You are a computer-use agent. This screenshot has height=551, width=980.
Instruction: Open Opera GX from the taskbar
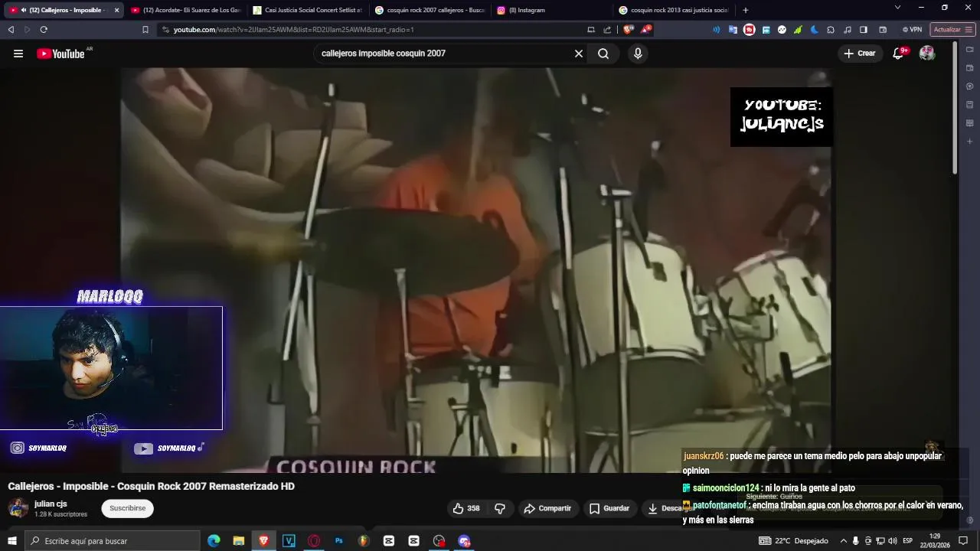click(314, 541)
